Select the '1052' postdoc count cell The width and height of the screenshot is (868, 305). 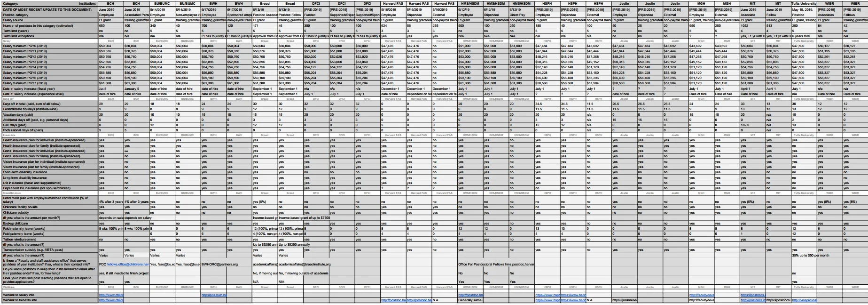(x=753, y=26)
